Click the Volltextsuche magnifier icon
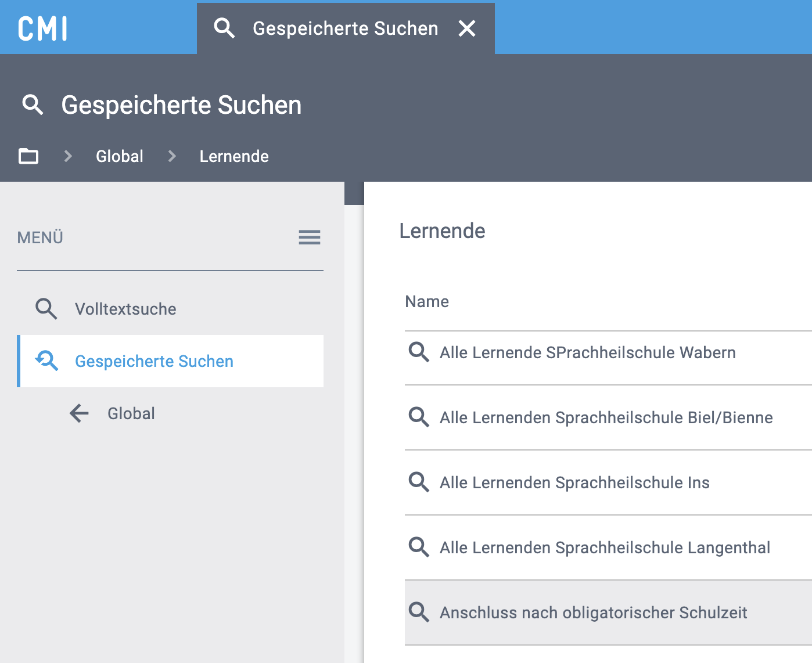The image size is (812, 663). [x=46, y=309]
